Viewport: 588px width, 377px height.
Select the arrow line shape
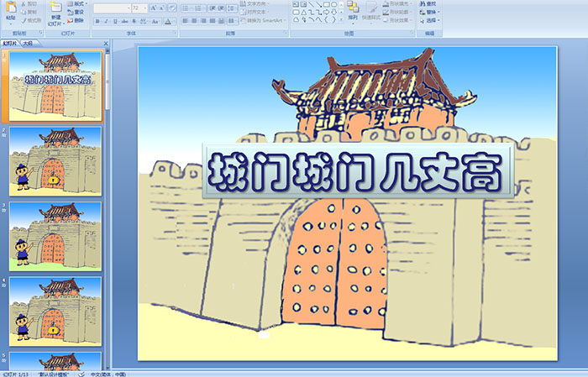(x=318, y=4)
